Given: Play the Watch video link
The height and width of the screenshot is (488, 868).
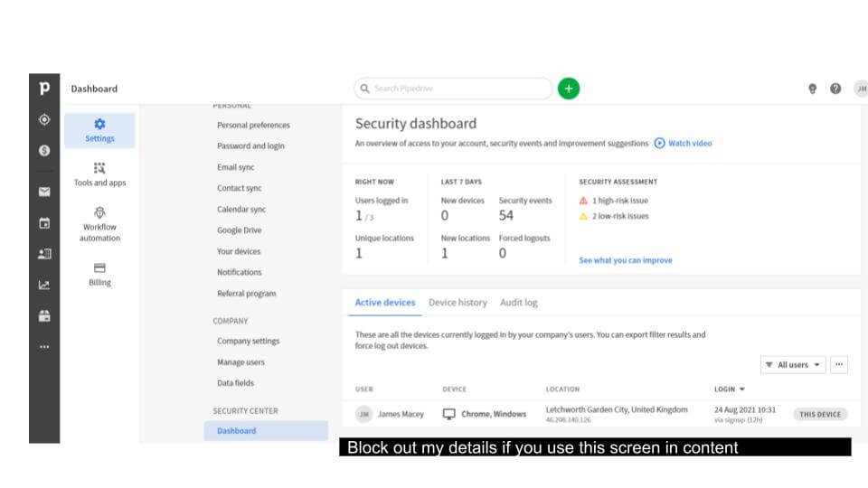Looking at the screenshot, I should coord(684,144).
